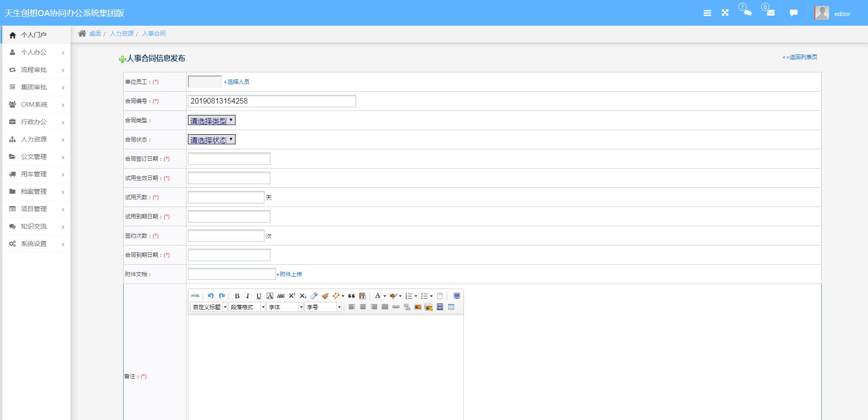Click the auto-typeset magic wand icon

[336, 296]
